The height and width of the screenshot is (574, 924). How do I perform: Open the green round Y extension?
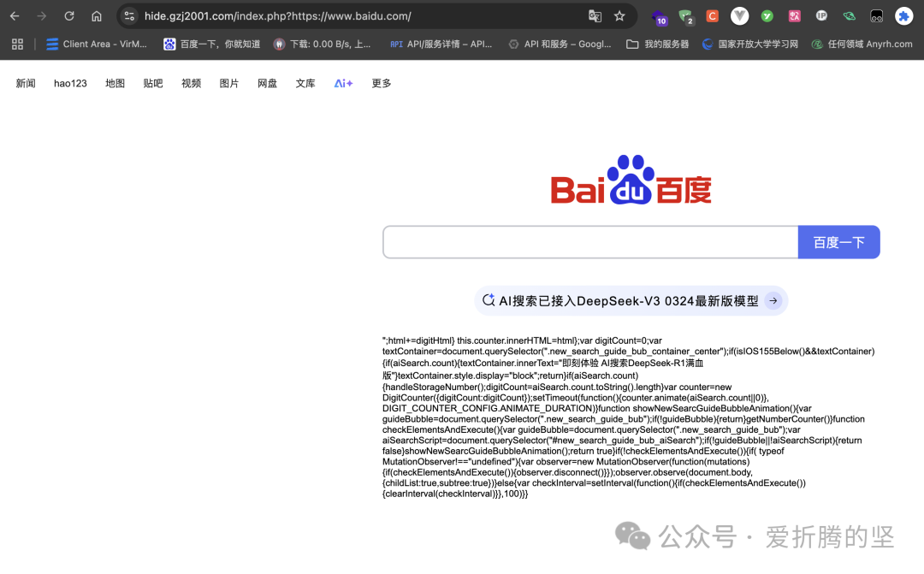(x=767, y=16)
